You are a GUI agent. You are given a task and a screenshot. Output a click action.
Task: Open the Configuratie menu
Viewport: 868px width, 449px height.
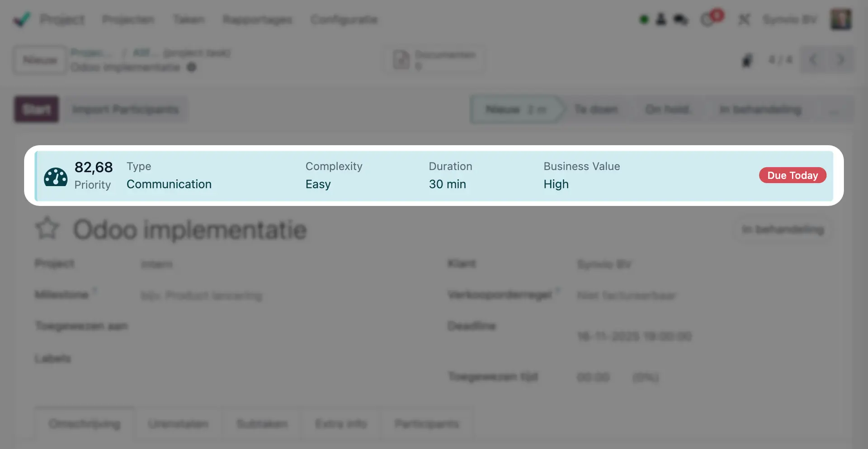pos(344,19)
